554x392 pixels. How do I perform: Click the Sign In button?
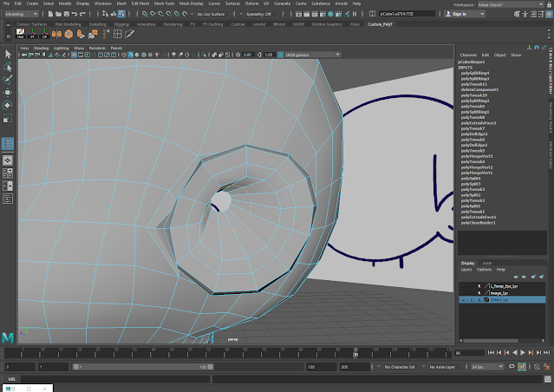(458, 14)
